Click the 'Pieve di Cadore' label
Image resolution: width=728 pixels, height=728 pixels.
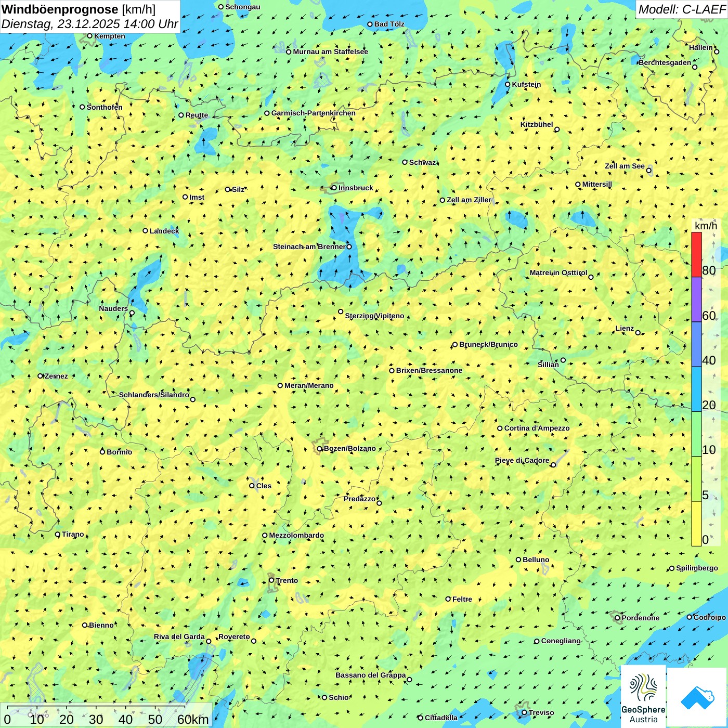[522, 460]
